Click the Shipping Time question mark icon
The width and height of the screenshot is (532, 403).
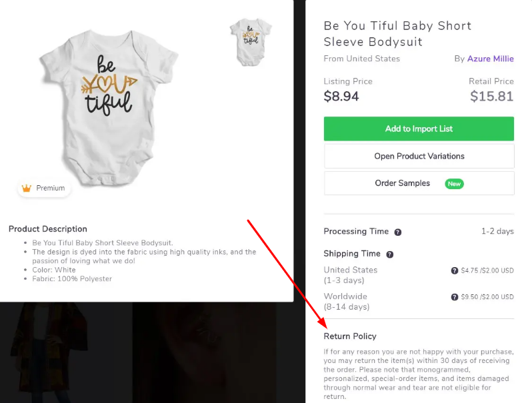point(390,254)
